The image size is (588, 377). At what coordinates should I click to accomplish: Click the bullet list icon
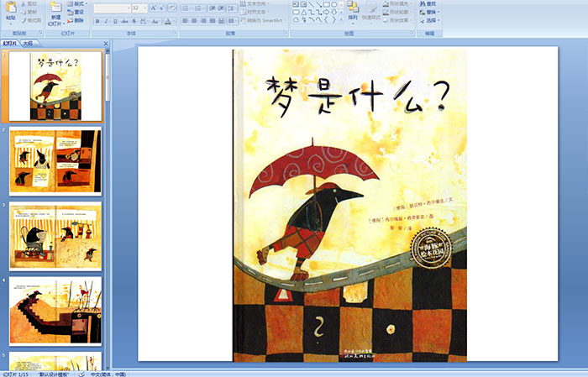pos(186,8)
